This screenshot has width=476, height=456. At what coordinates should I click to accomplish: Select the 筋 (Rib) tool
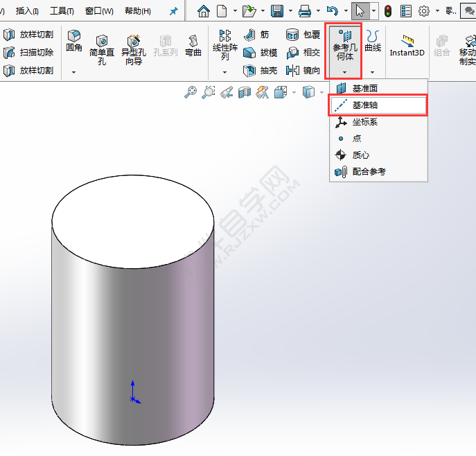pos(256,35)
